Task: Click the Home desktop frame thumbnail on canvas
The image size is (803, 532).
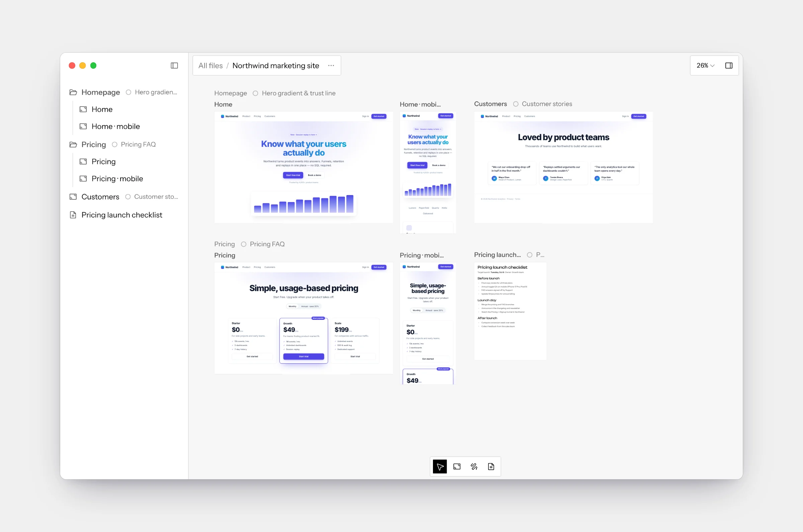Action: coord(303,167)
